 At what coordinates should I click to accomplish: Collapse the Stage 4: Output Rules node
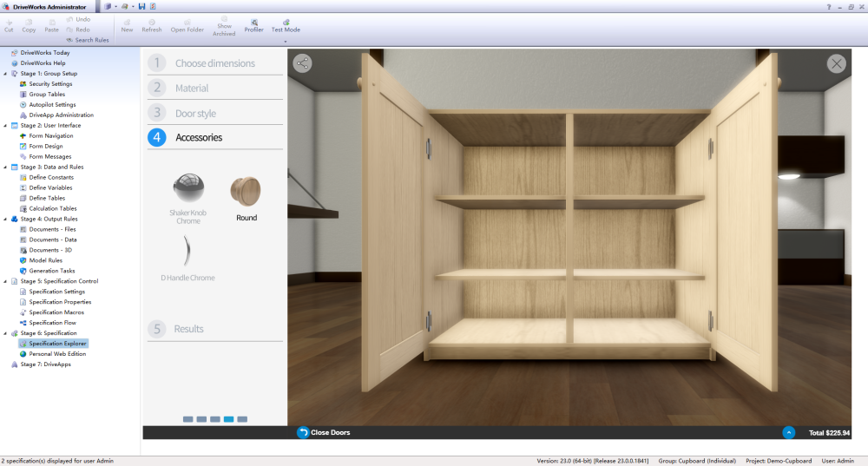tap(5, 219)
